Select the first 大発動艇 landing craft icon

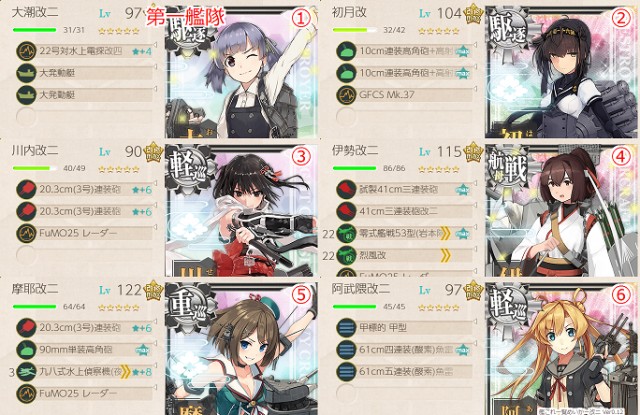point(26,73)
